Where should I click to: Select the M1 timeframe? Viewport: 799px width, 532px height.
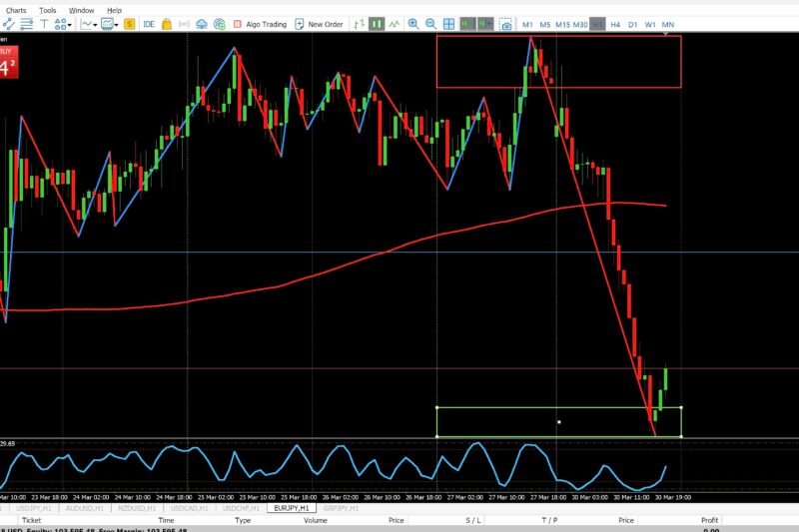[527, 24]
